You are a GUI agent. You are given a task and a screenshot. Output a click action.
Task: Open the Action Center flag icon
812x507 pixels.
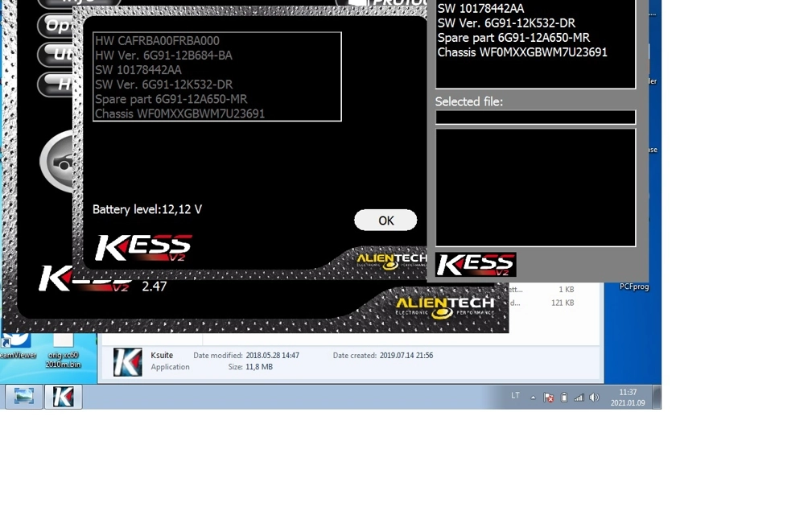(548, 398)
